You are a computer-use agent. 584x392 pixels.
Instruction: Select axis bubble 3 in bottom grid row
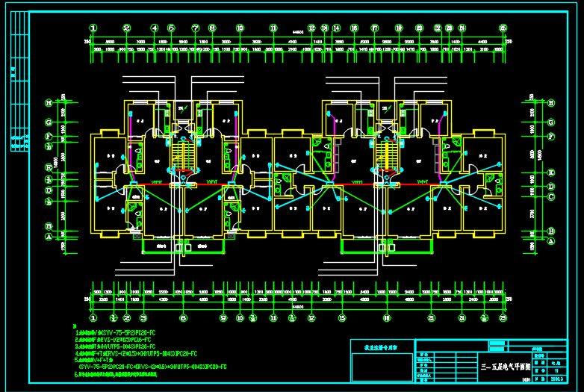tap(143, 318)
